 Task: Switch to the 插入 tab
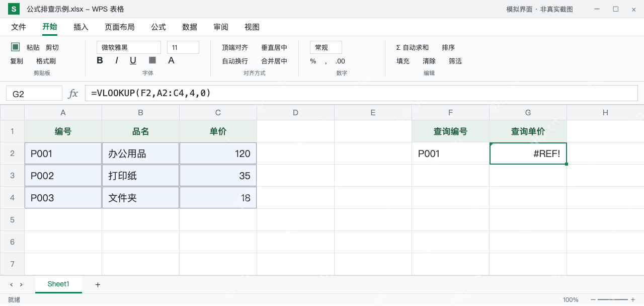click(x=81, y=27)
